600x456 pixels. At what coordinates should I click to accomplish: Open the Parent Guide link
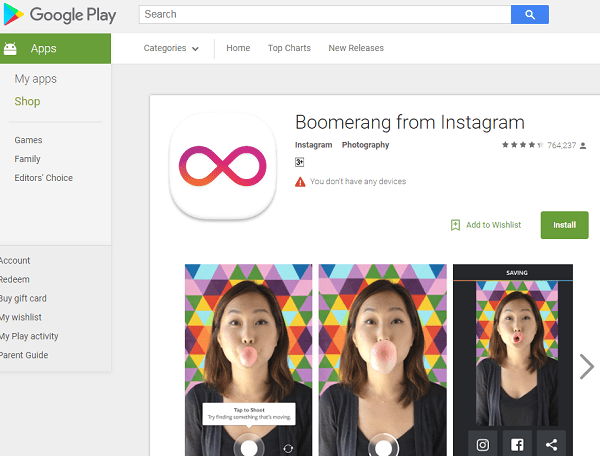tap(24, 355)
